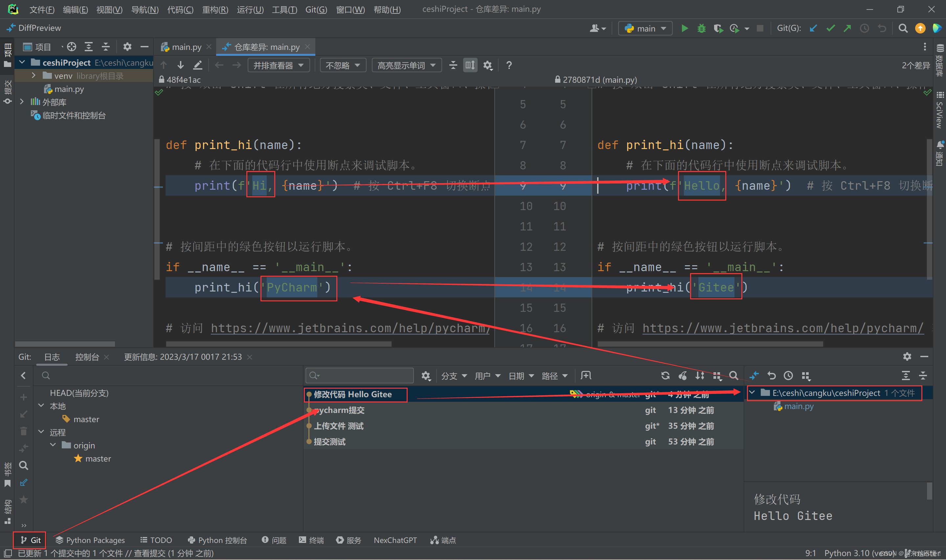This screenshot has height=560, width=946.
Task: Click the Git update project arrow icon
Action: click(814, 28)
